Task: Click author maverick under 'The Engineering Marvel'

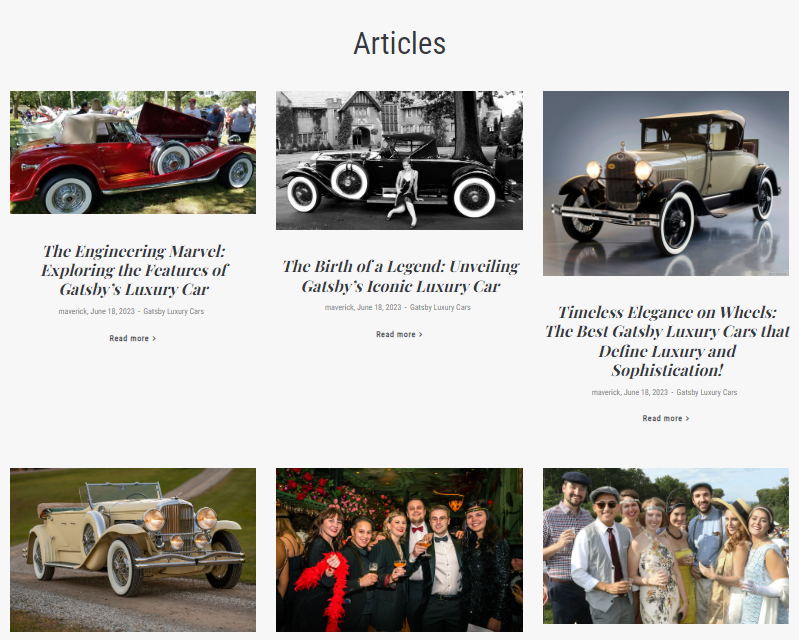Action: (x=72, y=312)
